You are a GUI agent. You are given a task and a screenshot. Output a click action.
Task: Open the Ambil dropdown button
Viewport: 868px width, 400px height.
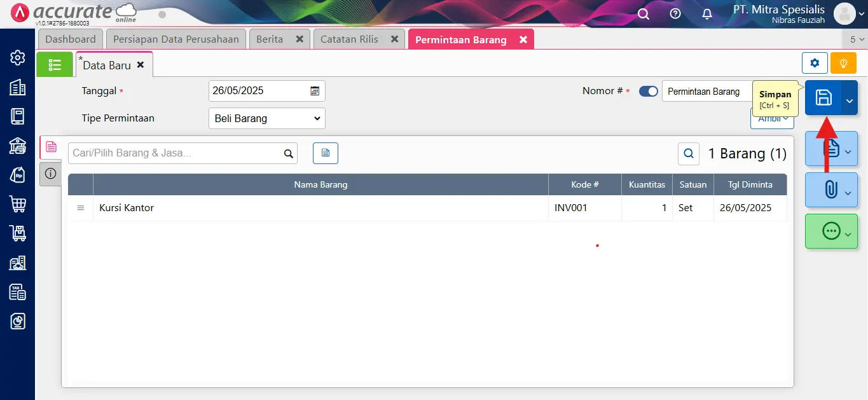click(x=772, y=118)
